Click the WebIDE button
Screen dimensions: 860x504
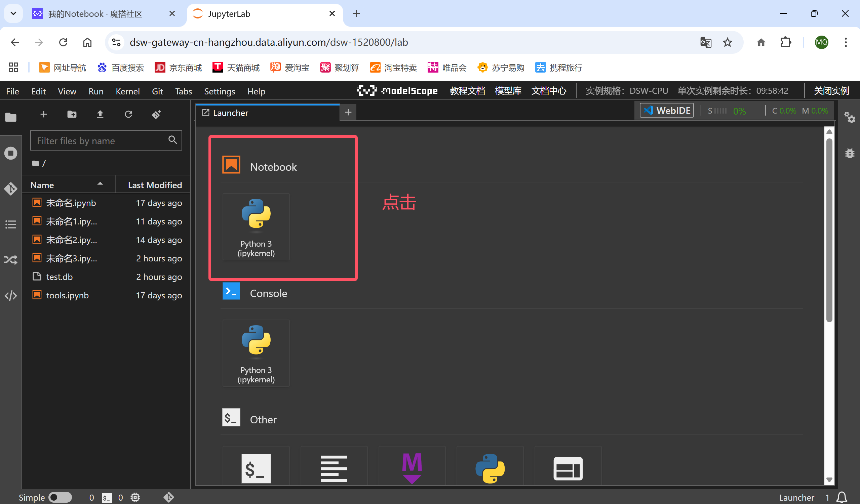pyautogui.click(x=666, y=111)
